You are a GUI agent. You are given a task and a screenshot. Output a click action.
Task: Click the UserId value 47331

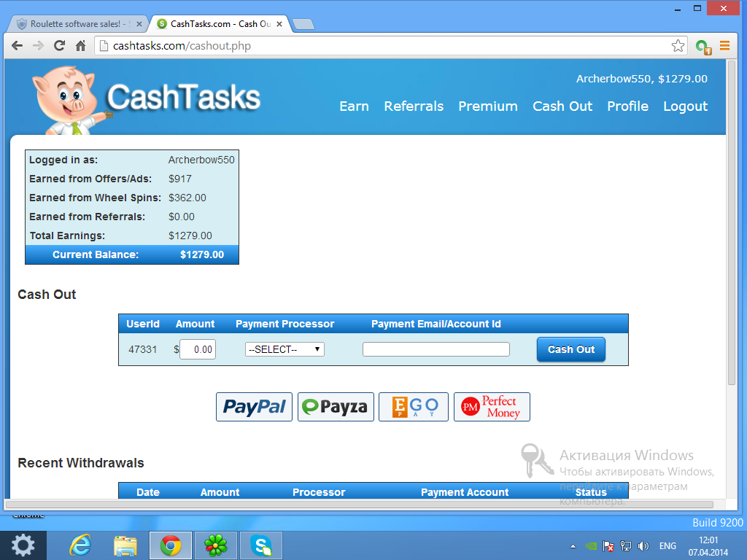[x=142, y=349]
